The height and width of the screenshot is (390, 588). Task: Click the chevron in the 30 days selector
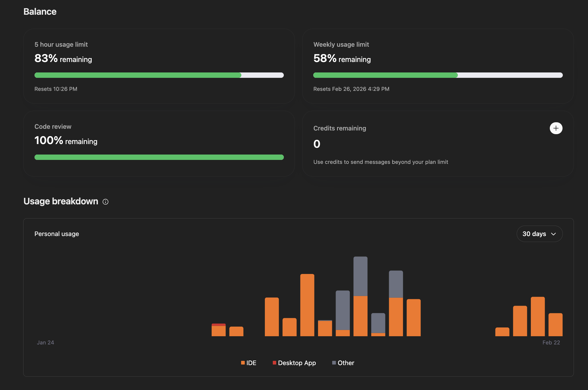553,234
